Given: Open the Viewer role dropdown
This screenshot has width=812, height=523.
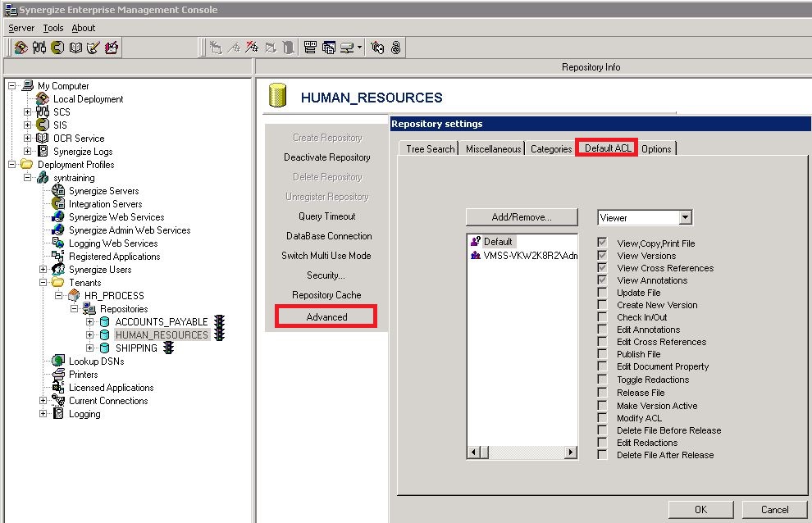Looking at the screenshot, I should coord(685,217).
